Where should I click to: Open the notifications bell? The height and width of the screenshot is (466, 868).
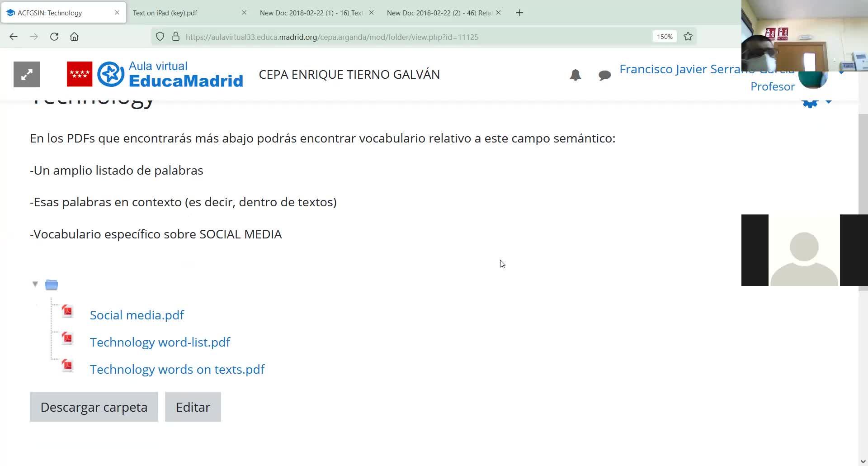click(576, 75)
